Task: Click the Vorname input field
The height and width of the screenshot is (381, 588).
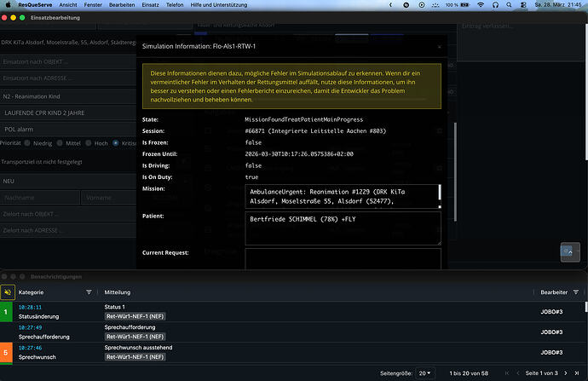Action: tap(109, 198)
